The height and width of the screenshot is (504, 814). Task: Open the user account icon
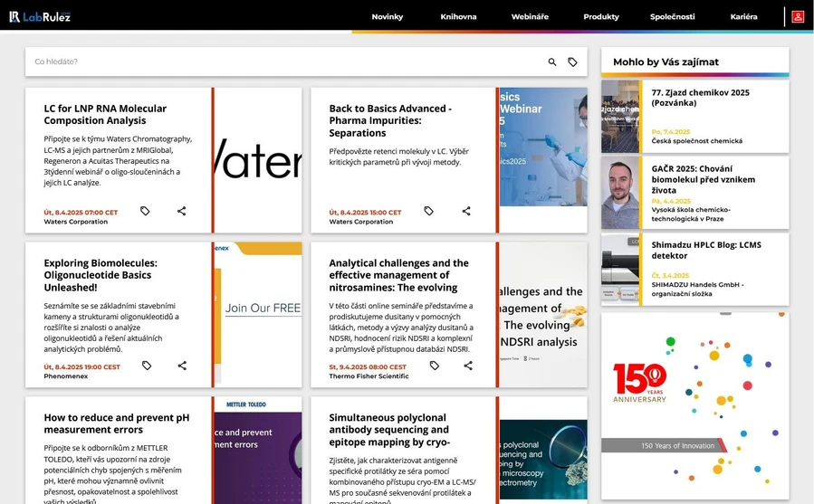pos(798,16)
